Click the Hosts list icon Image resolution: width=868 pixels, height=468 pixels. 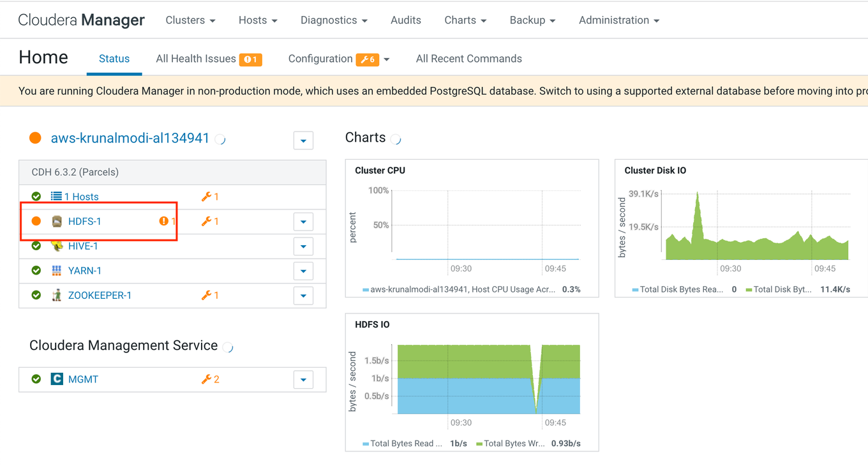(56, 197)
